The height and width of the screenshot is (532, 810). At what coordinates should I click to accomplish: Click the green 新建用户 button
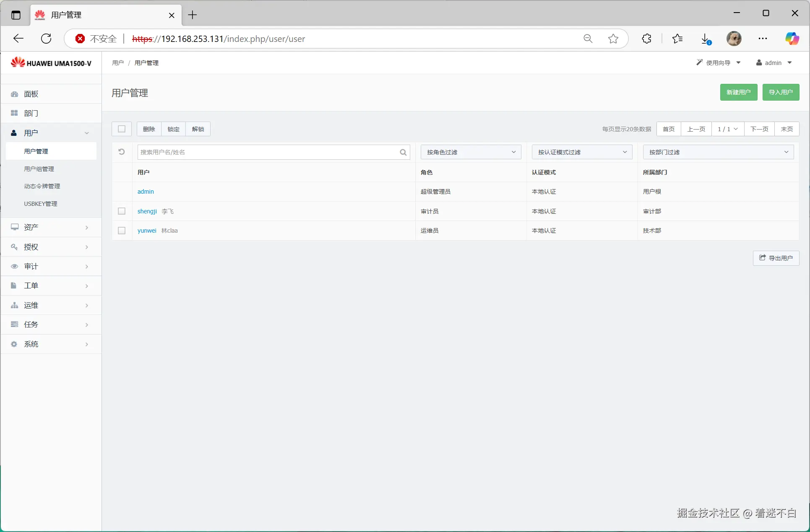[x=738, y=92]
